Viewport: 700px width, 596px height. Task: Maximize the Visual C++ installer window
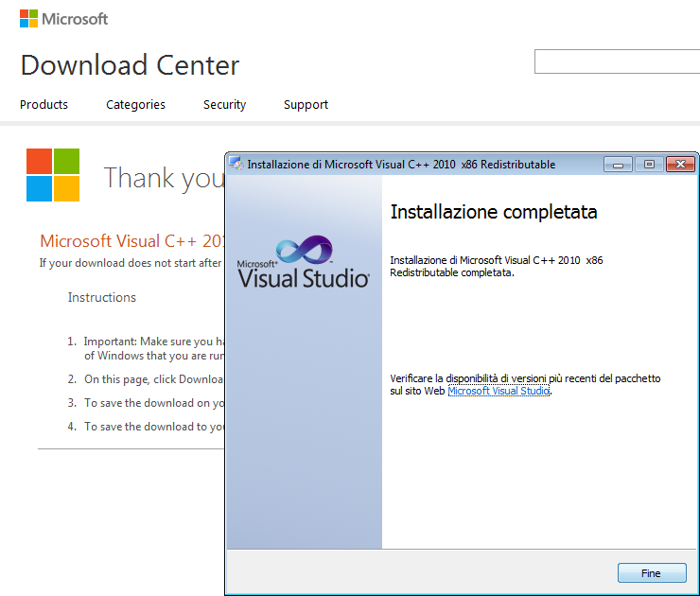click(x=649, y=165)
